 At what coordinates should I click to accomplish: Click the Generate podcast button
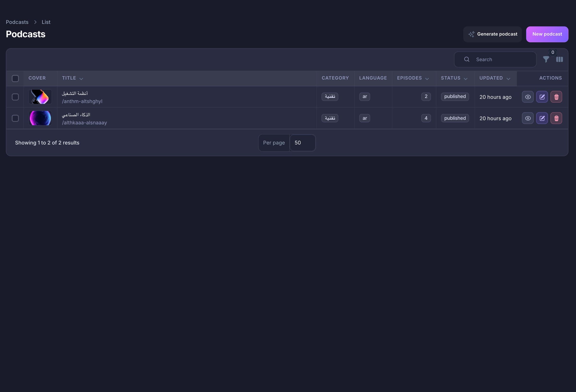pyautogui.click(x=492, y=34)
